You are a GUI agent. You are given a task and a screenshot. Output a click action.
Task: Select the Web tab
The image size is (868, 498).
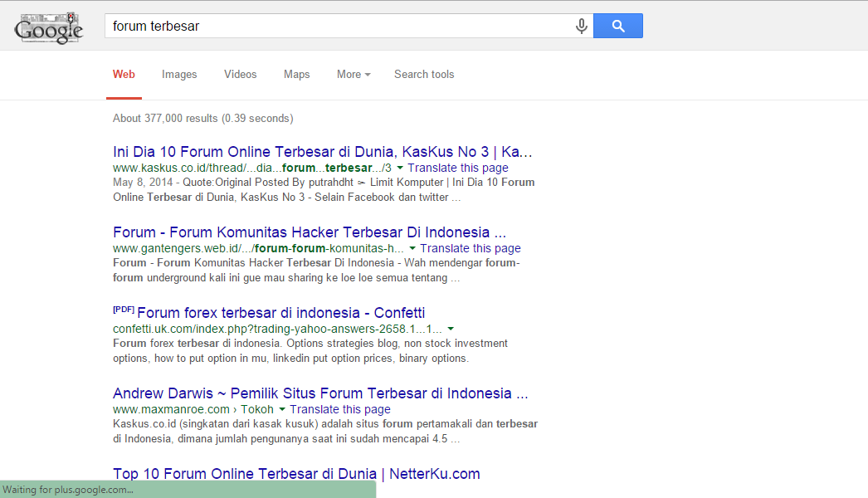pyautogui.click(x=124, y=74)
